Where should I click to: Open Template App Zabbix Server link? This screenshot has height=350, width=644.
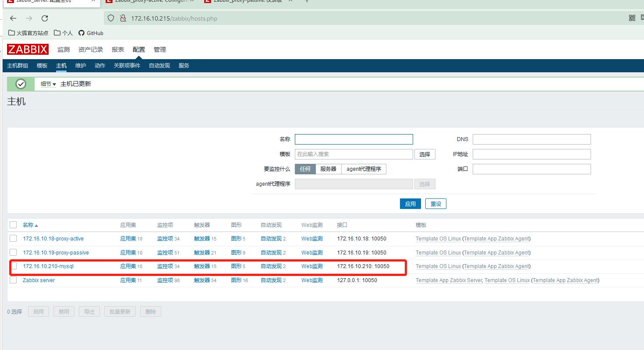449,280
